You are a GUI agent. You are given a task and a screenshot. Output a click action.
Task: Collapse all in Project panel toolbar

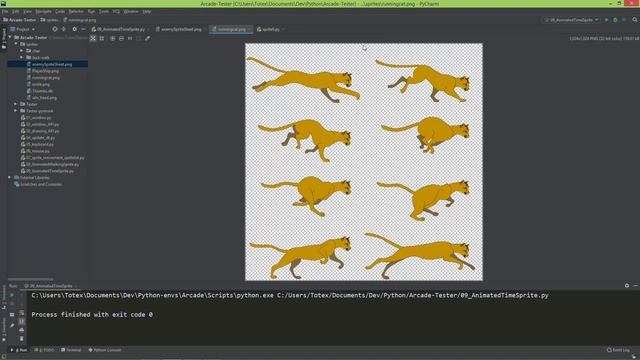(x=64, y=29)
